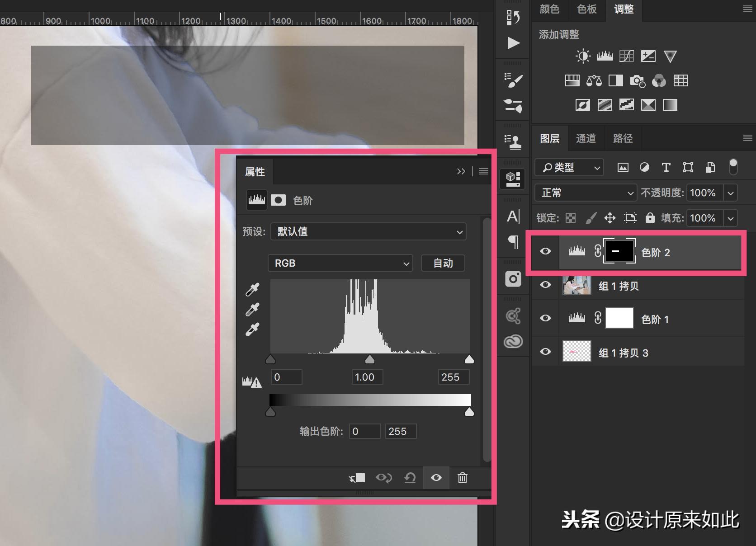Open the RGB channel dropdown
This screenshot has height=546, width=756.
340,263
